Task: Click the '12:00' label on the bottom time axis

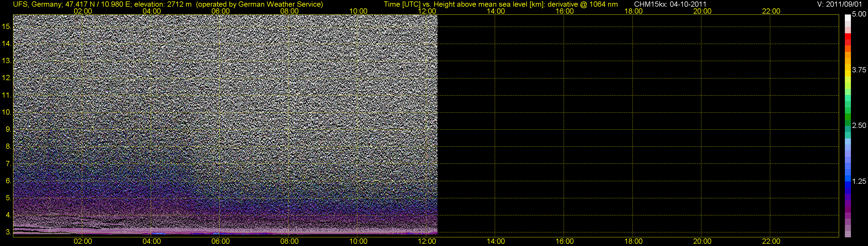Action: [x=427, y=241]
